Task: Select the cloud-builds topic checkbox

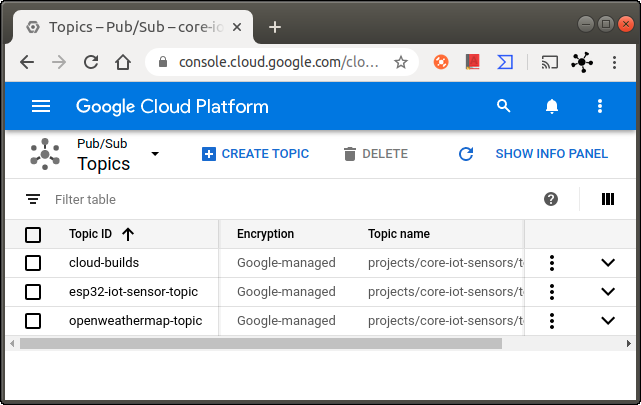Action: pos(33,263)
